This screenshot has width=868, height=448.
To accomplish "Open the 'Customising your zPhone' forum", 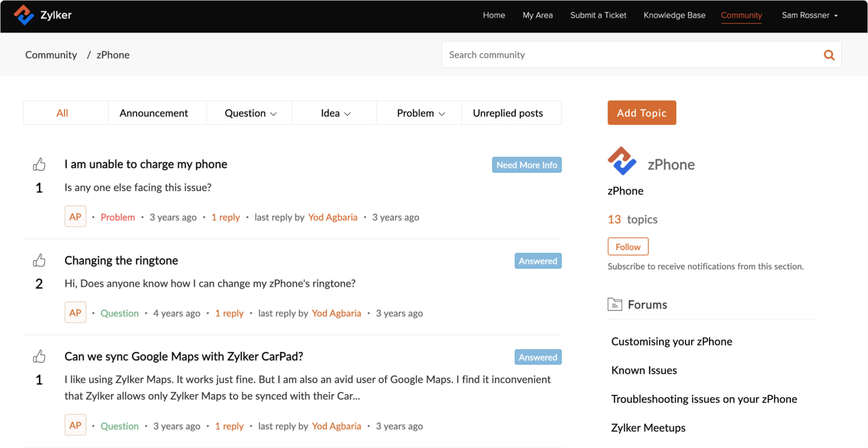I will pyautogui.click(x=671, y=342).
